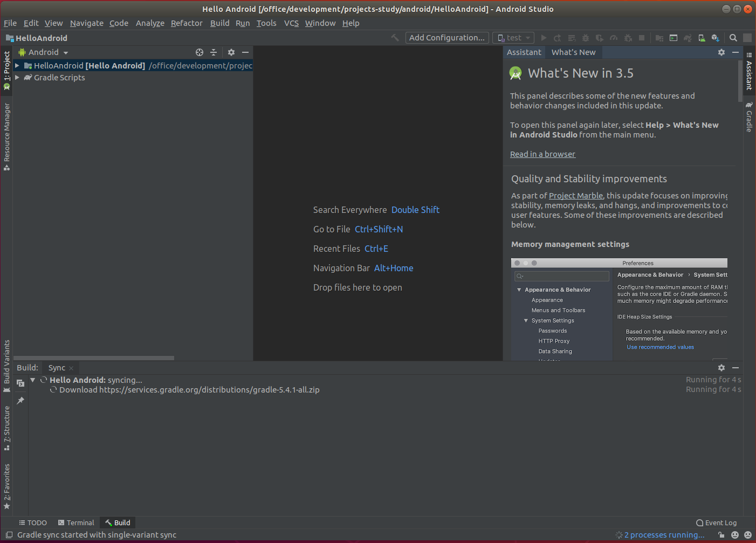Click the Run Anything screen icon in toolbar

tap(673, 38)
